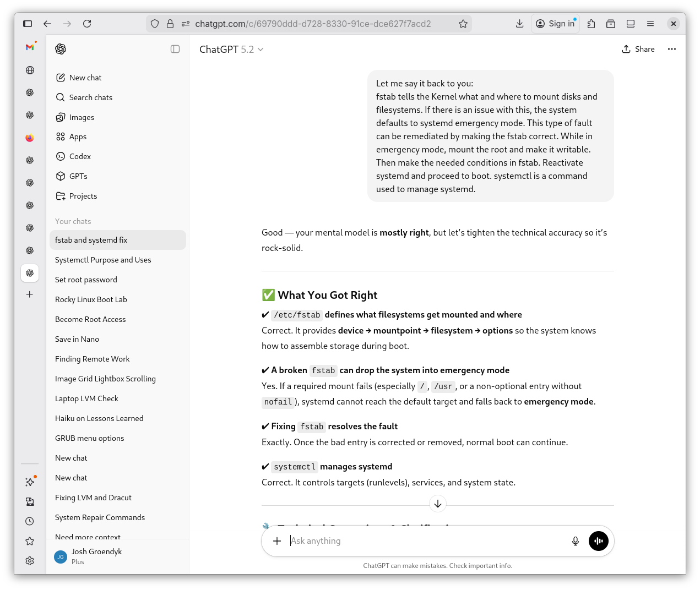700x590 pixels.
Task: Open Gmail from the browser sidebar
Action: click(x=30, y=47)
